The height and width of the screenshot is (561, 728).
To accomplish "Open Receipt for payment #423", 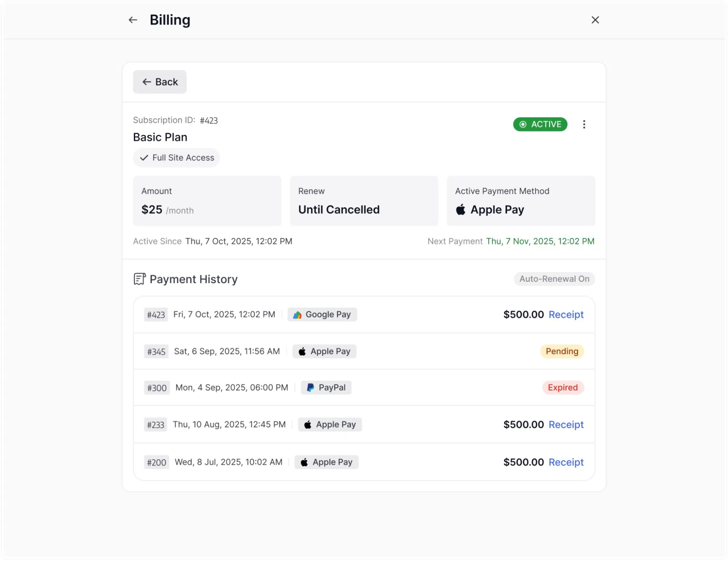I will click(x=566, y=315).
